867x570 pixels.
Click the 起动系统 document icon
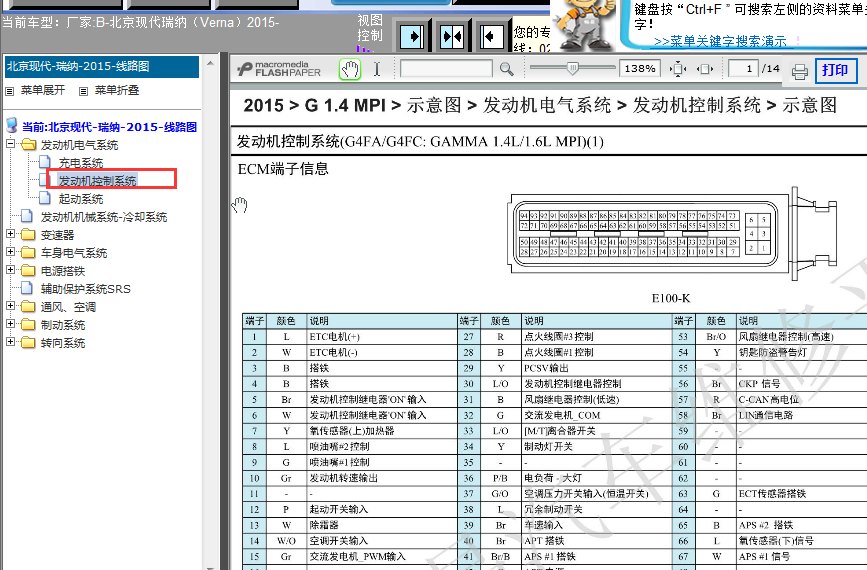[45, 198]
